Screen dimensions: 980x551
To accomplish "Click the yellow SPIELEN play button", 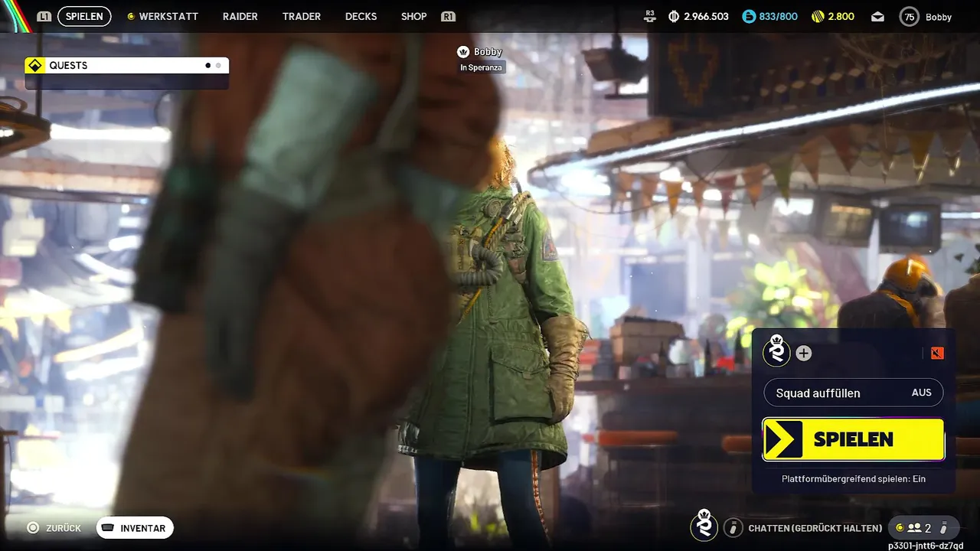I will pyautogui.click(x=854, y=439).
